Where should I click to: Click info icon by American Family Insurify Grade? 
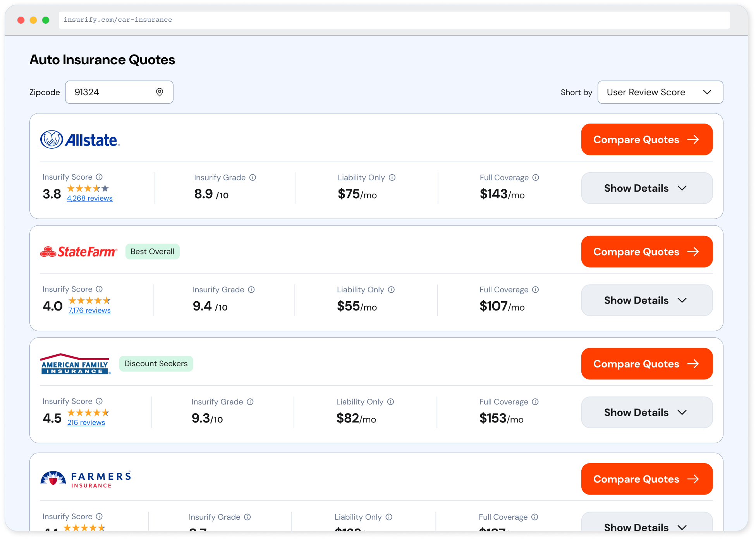[250, 402]
